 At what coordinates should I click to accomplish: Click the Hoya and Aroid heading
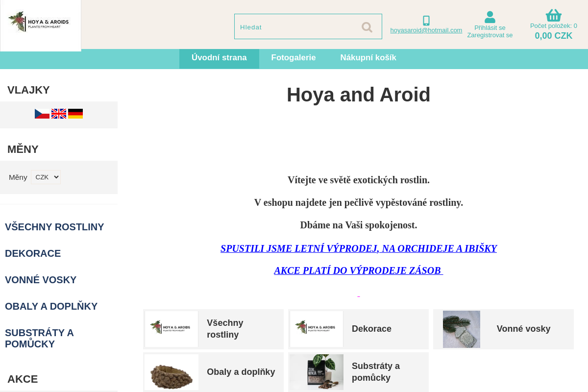(359, 95)
